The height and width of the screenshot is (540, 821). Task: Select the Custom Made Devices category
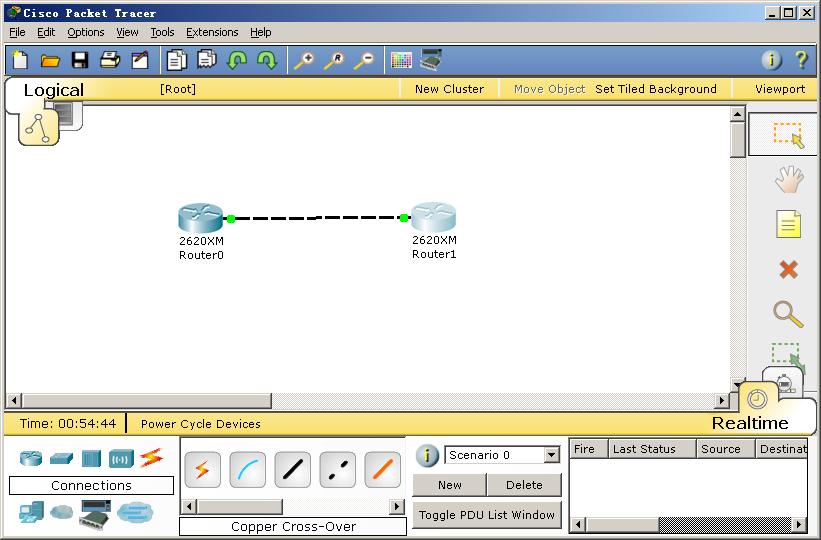pyautogui.click(x=95, y=514)
